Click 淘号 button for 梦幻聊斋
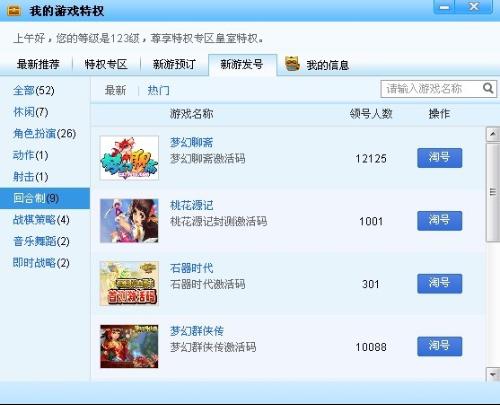Viewport: 500px width, 405px height. click(x=439, y=158)
